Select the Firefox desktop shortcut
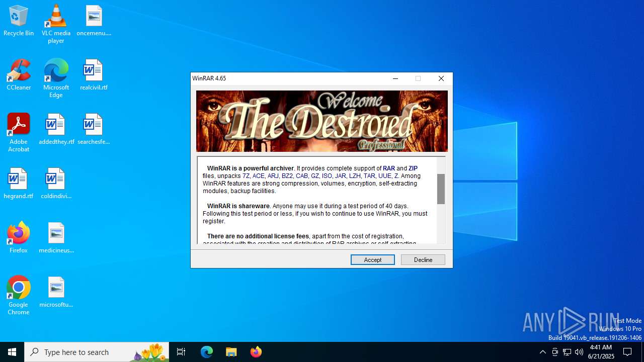The width and height of the screenshot is (644, 362). pyautogui.click(x=19, y=238)
